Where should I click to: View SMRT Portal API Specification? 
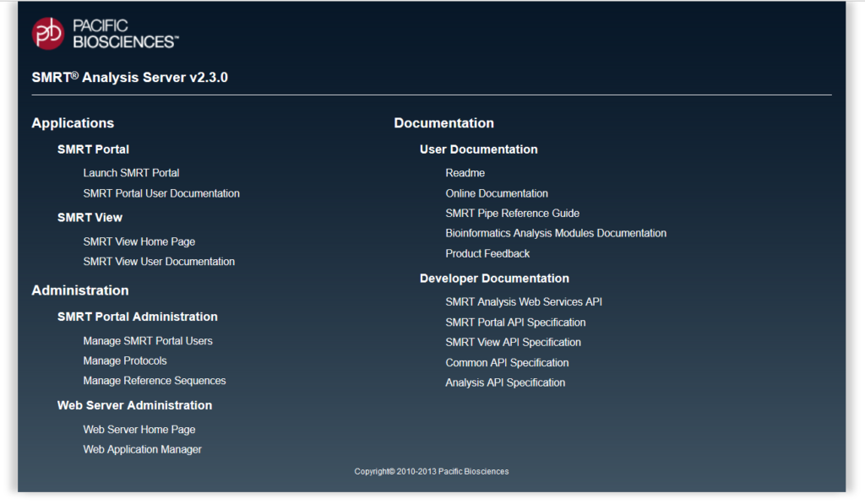point(515,322)
